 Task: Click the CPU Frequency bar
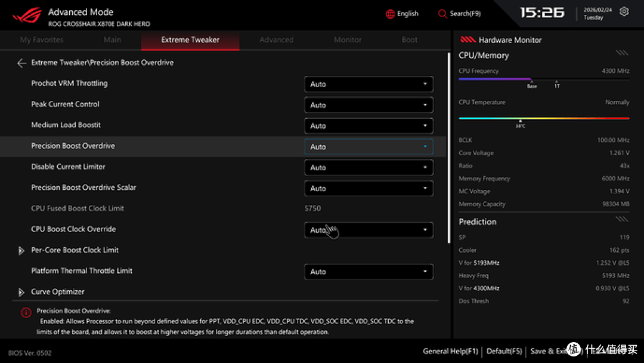click(x=544, y=79)
